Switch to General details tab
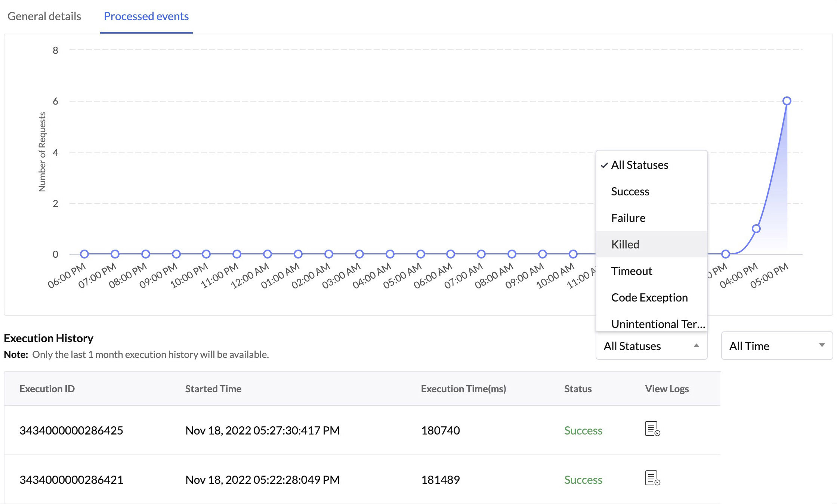Viewport: 837px width, 504px height. pos(44,16)
